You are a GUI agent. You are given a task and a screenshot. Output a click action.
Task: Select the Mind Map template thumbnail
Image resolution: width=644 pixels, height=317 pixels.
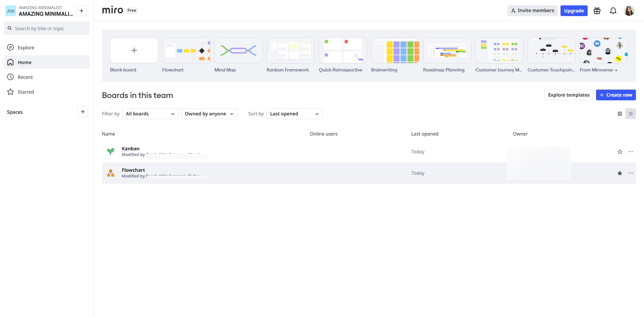point(238,50)
